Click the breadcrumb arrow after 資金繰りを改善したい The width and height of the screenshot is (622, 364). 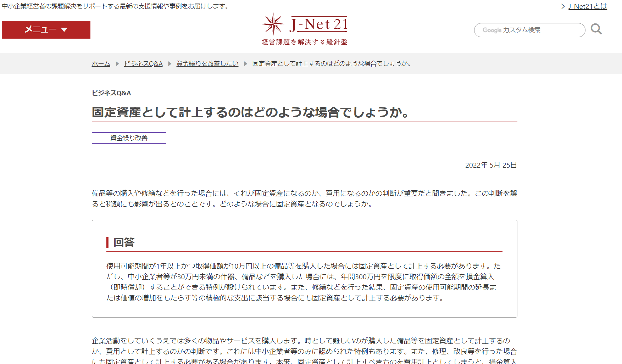click(x=245, y=64)
